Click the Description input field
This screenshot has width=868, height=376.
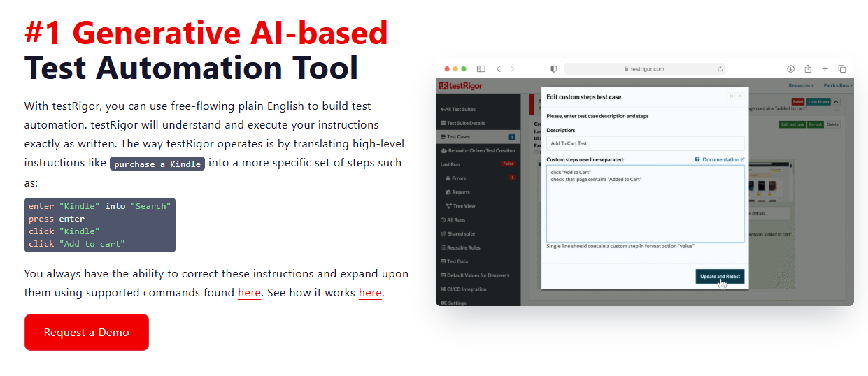click(x=645, y=143)
